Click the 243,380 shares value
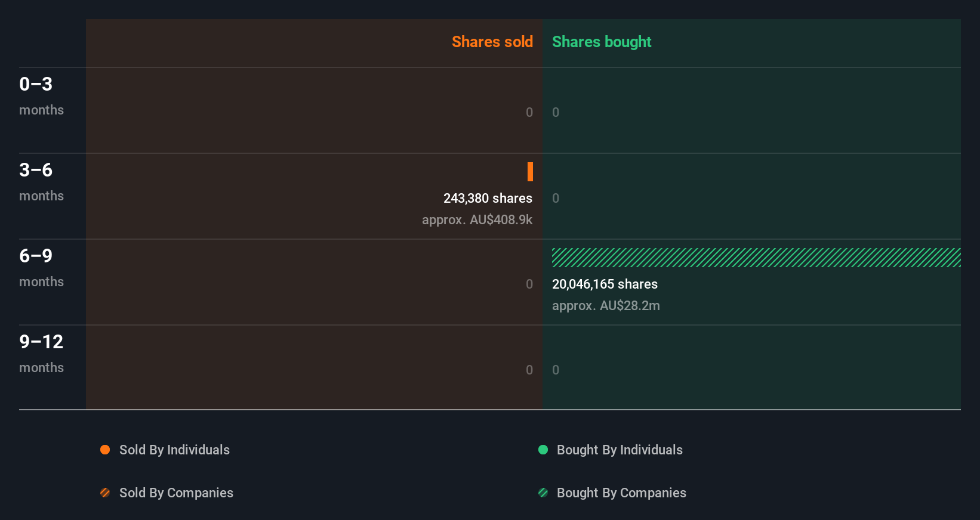 (488, 198)
